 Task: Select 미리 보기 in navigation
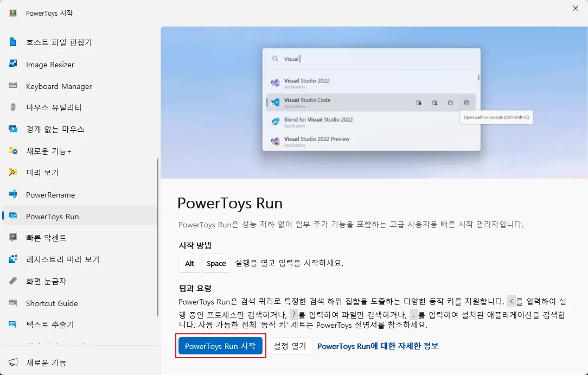tap(80, 173)
